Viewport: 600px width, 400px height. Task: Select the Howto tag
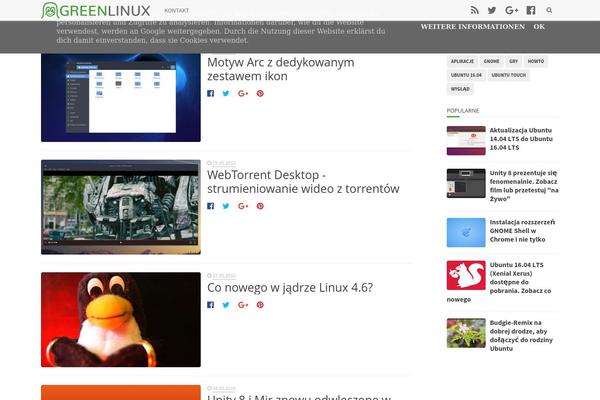pos(536,61)
